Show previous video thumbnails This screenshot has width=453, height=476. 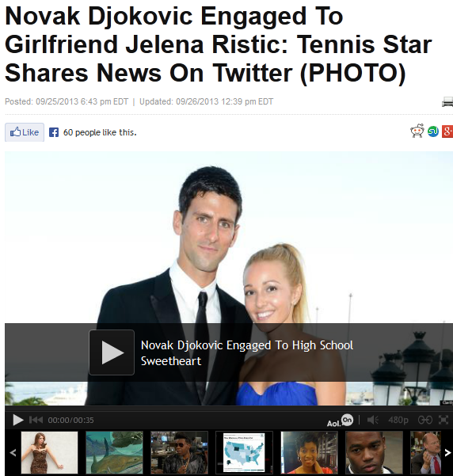click(x=13, y=453)
